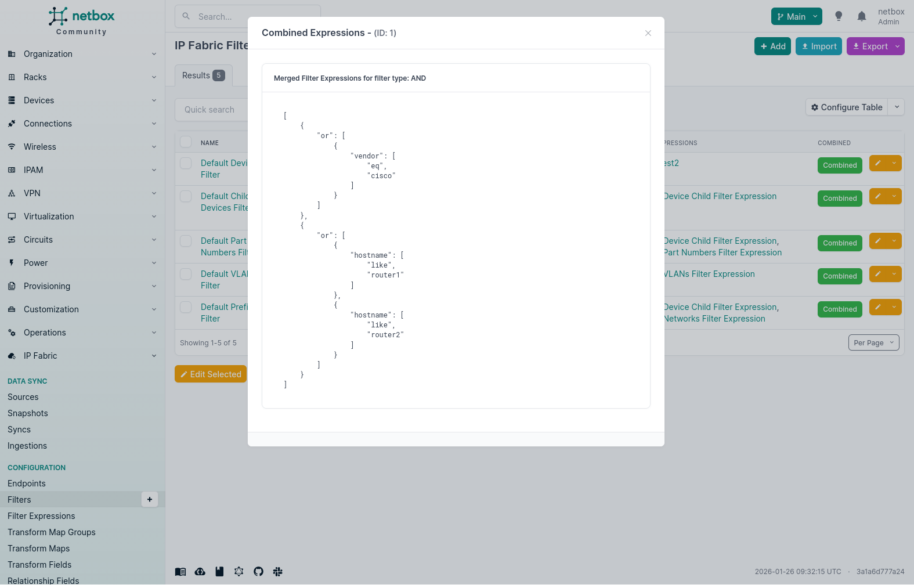Image resolution: width=914 pixels, height=588 pixels.
Task: Click the documentation book icon in footer
Action: click(x=180, y=572)
